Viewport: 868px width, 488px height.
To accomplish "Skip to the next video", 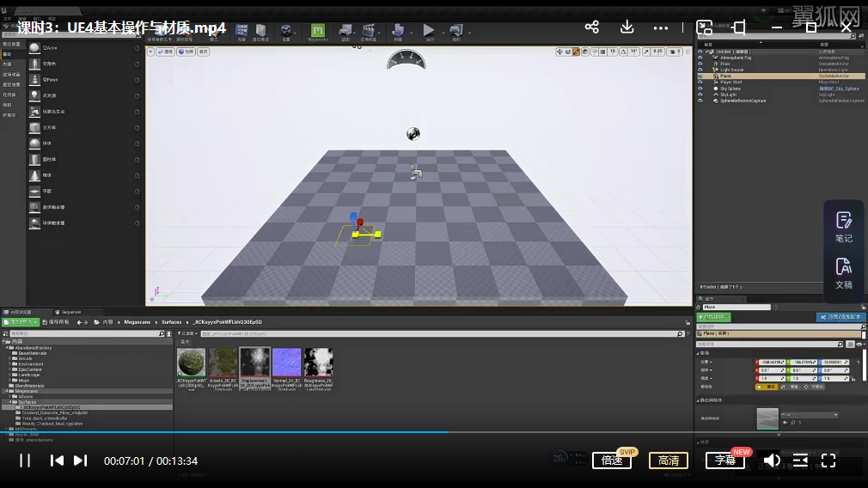I will click(80, 461).
